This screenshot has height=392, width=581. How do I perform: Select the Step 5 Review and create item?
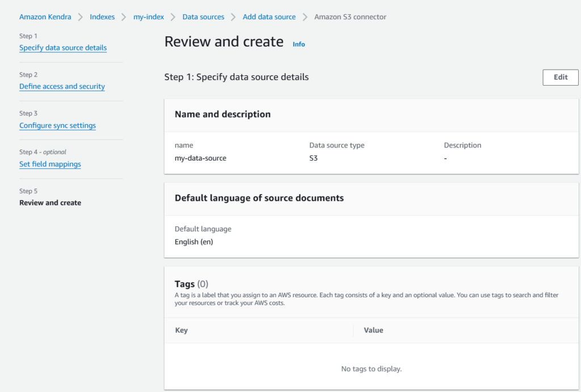click(50, 203)
